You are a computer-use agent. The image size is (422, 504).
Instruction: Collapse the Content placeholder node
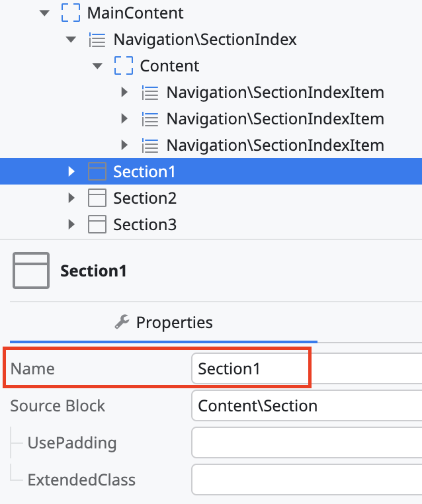coord(98,66)
